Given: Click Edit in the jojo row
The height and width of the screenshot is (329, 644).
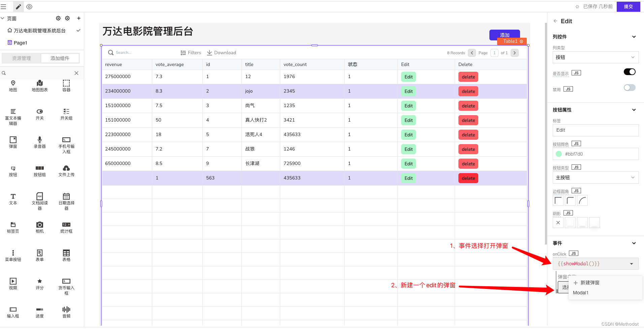Looking at the screenshot, I should (409, 91).
